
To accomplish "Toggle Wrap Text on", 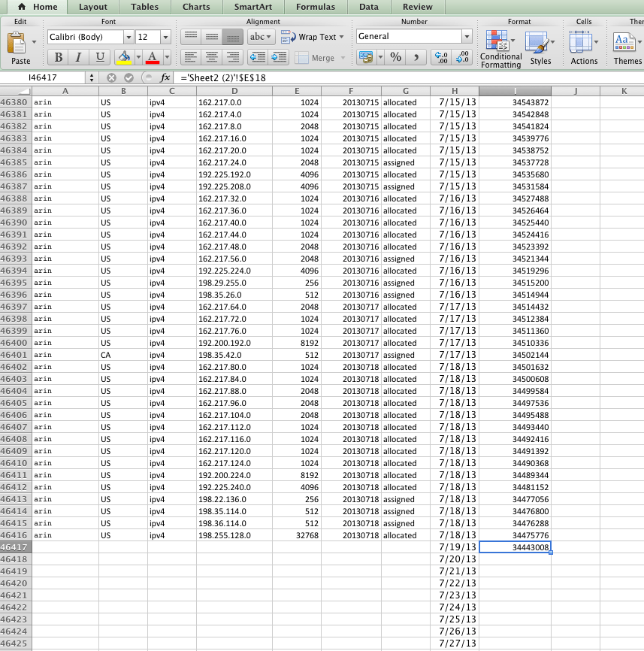I will coord(311,36).
